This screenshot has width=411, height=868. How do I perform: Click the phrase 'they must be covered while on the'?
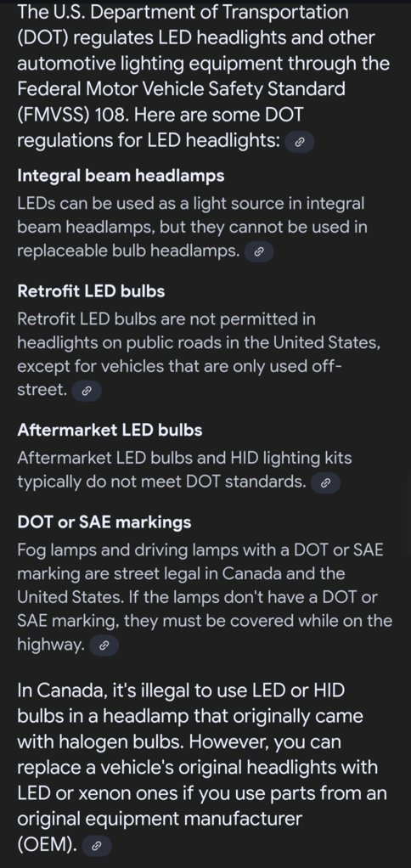[258, 620]
